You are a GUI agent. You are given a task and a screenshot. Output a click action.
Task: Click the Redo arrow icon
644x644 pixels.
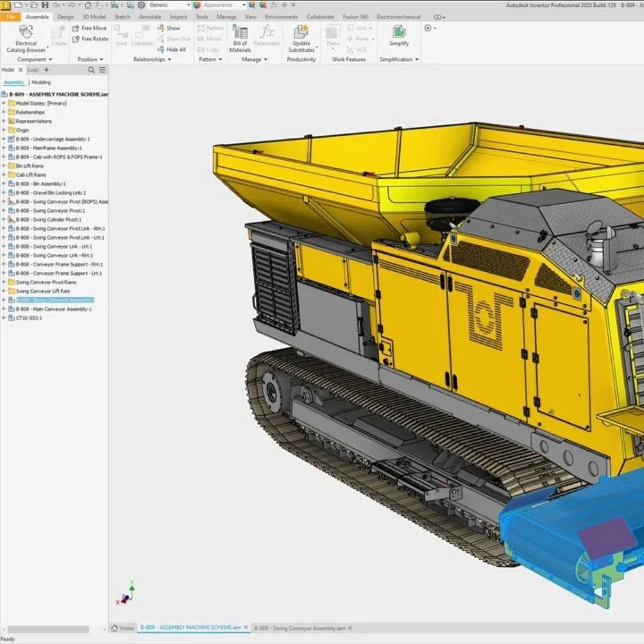pyautogui.click(x=72, y=5)
